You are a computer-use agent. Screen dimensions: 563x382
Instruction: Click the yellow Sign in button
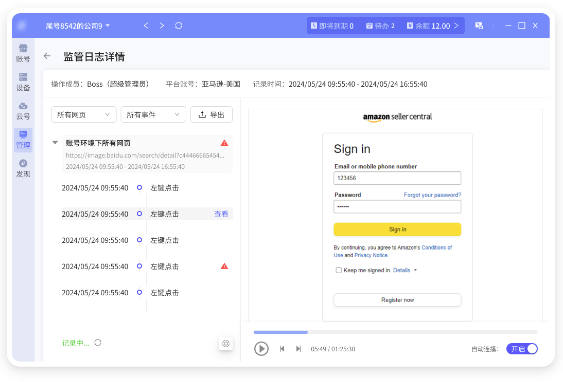(x=397, y=229)
